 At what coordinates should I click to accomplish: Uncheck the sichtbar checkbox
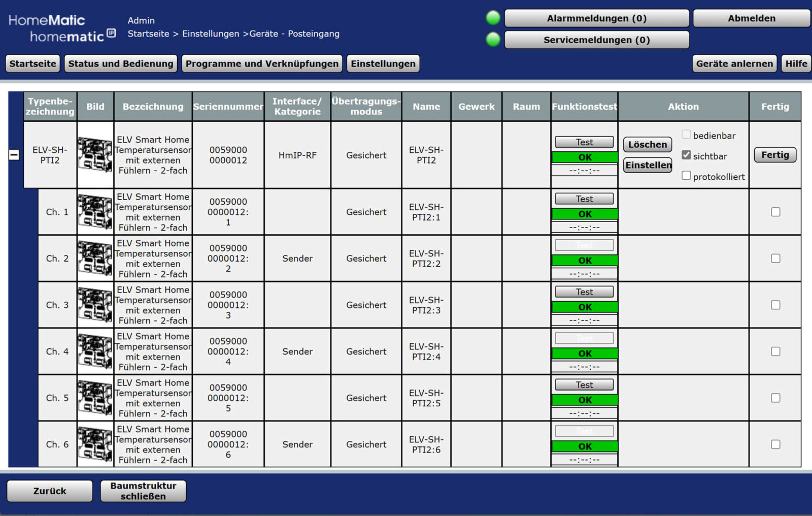point(686,155)
